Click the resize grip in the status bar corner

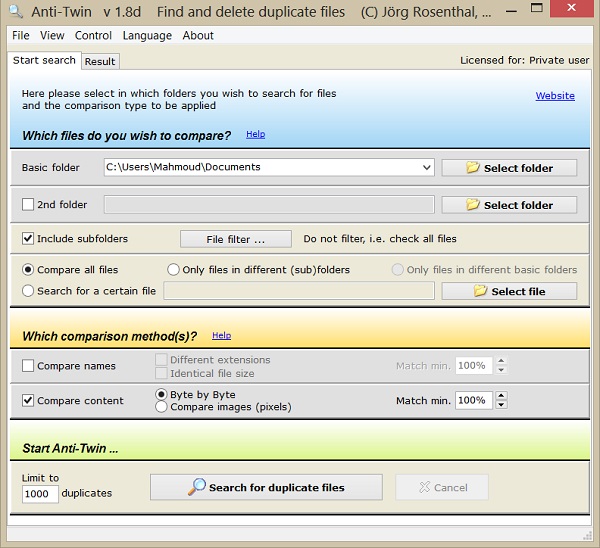click(587, 535)
